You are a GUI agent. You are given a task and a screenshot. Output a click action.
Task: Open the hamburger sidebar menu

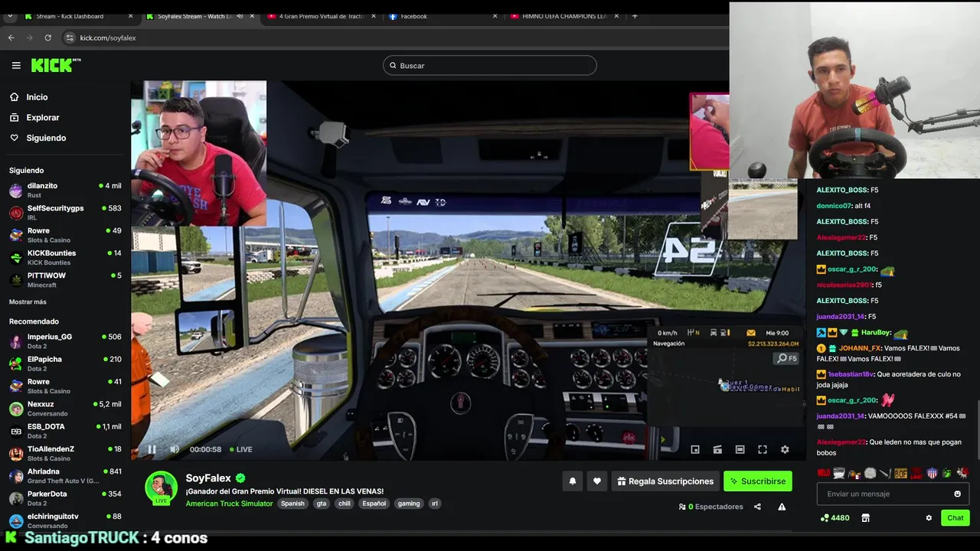coord(16,65)
